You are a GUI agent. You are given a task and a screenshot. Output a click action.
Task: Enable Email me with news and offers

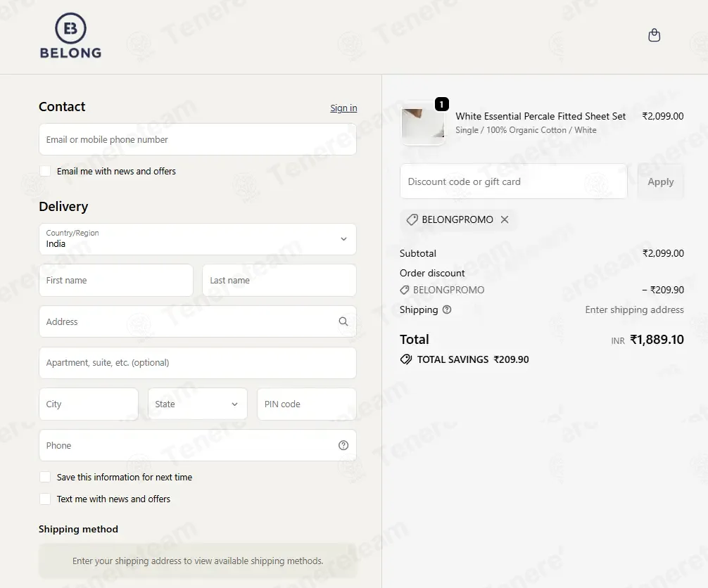tap(45, 171)
